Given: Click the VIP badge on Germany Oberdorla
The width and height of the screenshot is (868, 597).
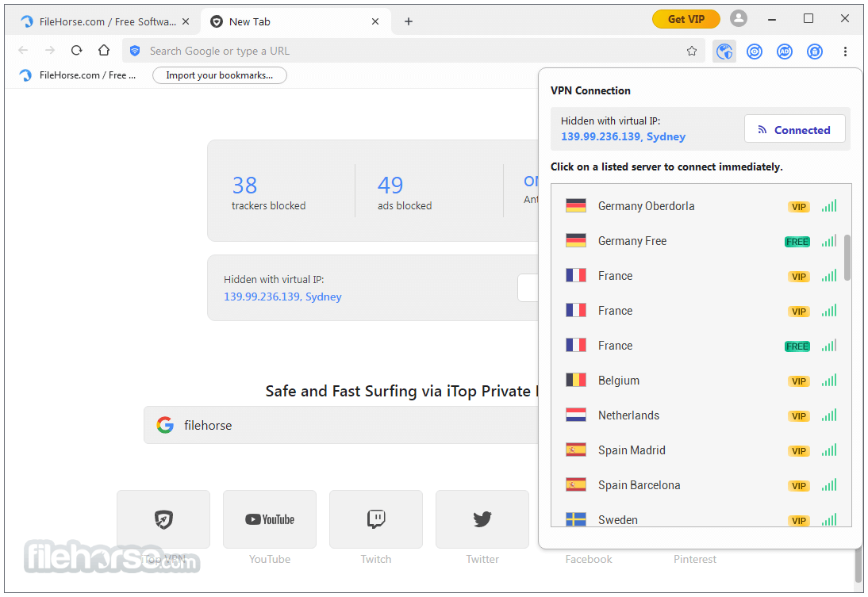Looking at the screenshot, I should pyautogui.click(x=798, y=207).
